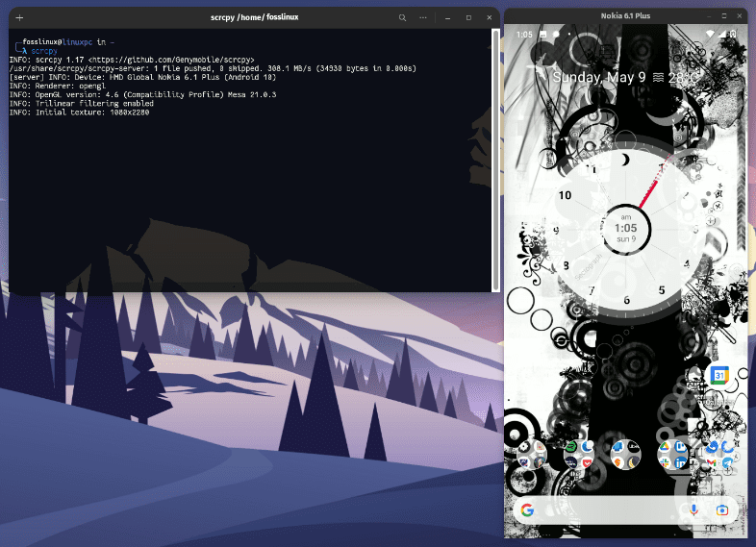The height and width of the screenshot is (547, 756).
Task: Click the terminal vertical scrollbar
Action: coord(495,160)
